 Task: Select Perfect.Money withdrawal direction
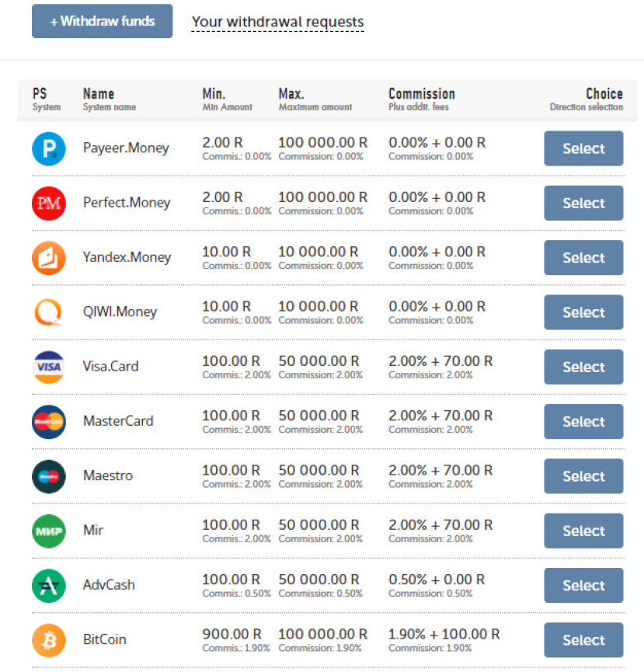[583, 203]
